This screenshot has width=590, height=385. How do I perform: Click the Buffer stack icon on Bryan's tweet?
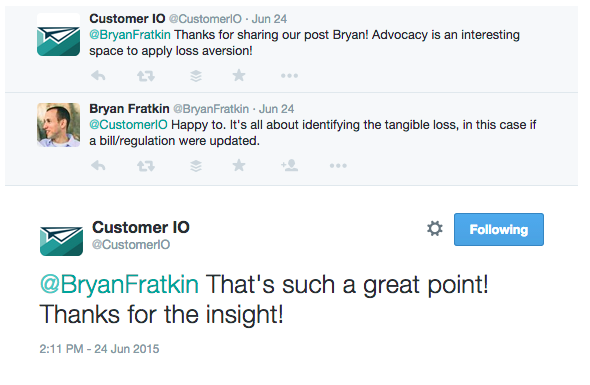[x=196, y=166]
